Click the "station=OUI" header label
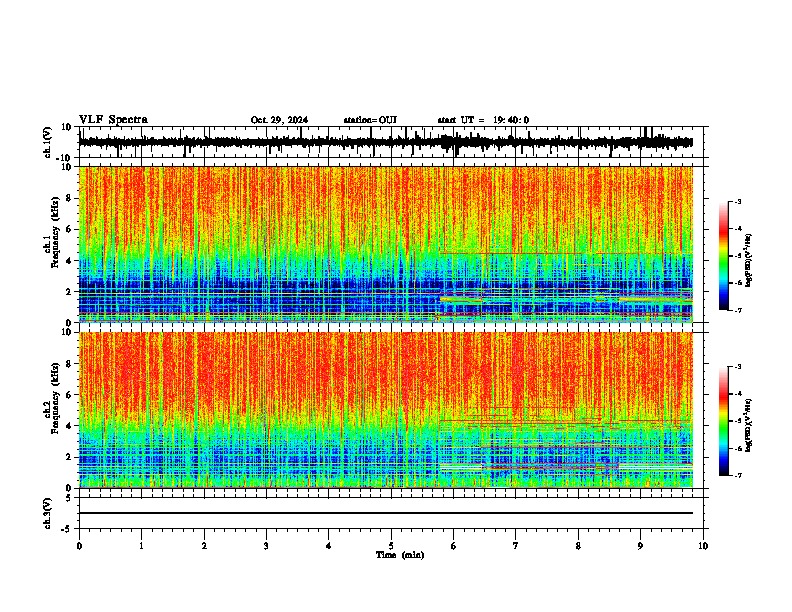 pyautogui.click(x=370, y=120)
